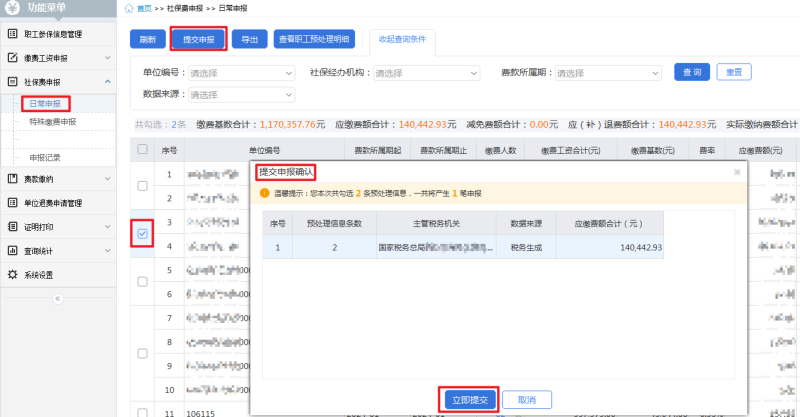Uncheck the checked row 3 checkbox
Screen dimensions: 800x417
(x=142, y=234)
